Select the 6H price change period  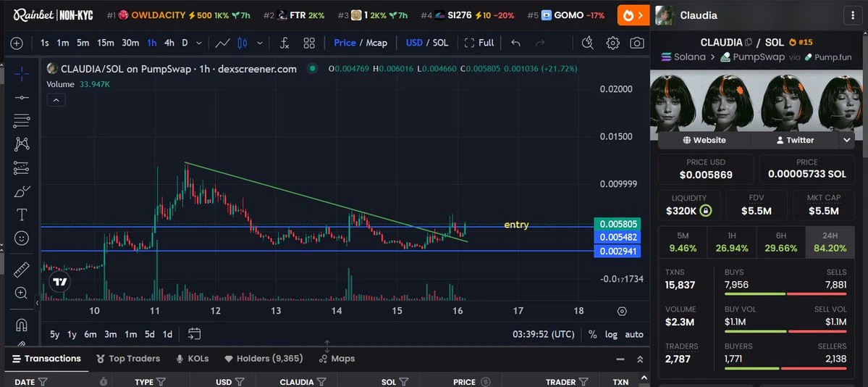click(780, 242)
